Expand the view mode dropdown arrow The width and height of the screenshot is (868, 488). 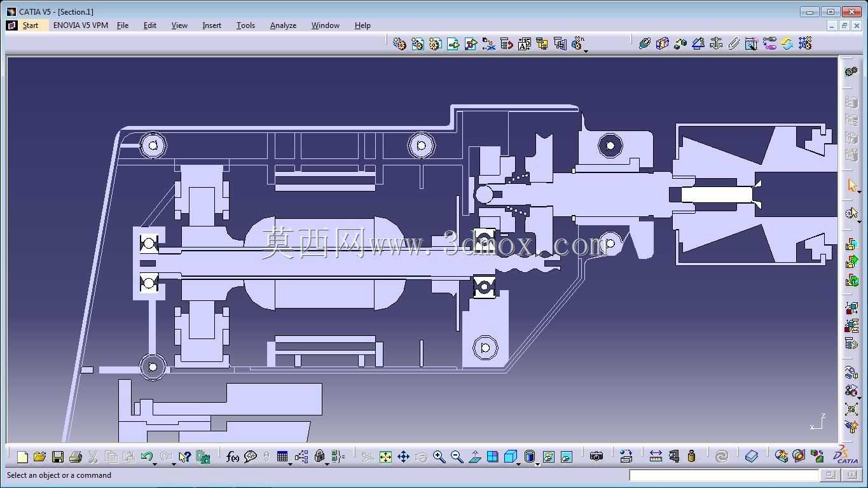[x=537, y=464]
